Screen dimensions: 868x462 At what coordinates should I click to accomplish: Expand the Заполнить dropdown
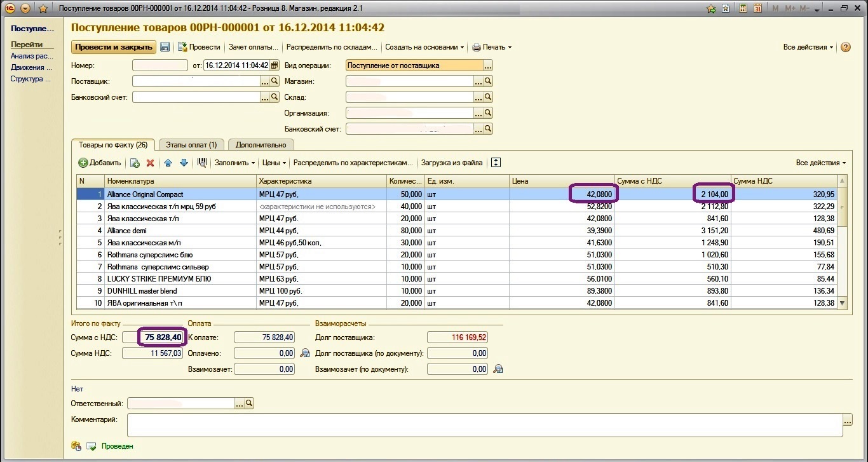[234, 163]
